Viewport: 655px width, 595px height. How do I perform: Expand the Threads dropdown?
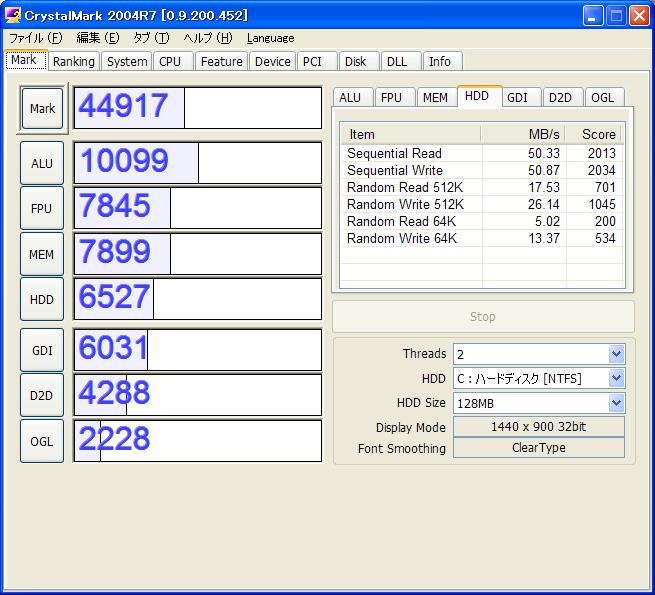pyautogui.click(x=617, y=354)
